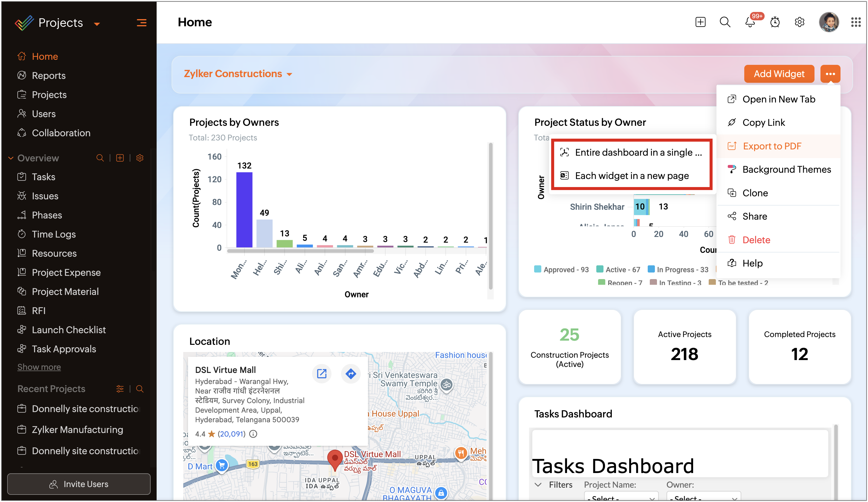Click the hamburger sidebar collapse icon
Image resolution: width=868 pixels, height=502 pixels.
[x=142, y=23]
